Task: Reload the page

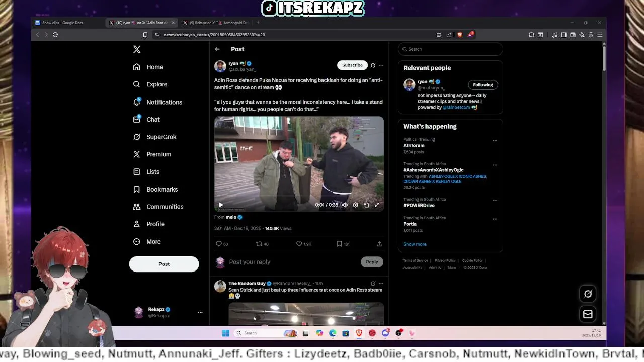Action: click(55, 35)
